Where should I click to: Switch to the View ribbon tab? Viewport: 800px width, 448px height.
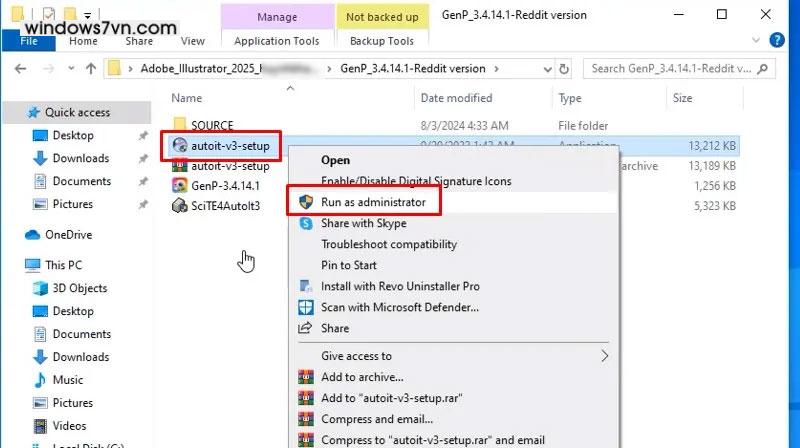(193, 41)
